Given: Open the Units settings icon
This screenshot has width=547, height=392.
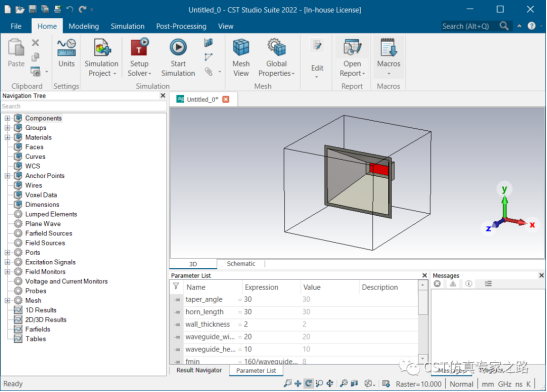Looking at the screenshot, I should coord(66,48).
